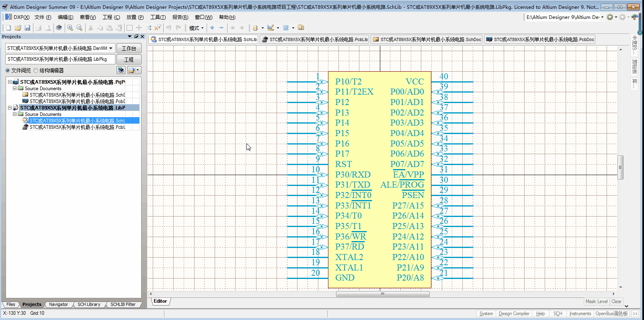644x320 pixels.
Task: Click the Redo arrow toolbar icon
Action: pyautogui.click(x=178, y=28)
